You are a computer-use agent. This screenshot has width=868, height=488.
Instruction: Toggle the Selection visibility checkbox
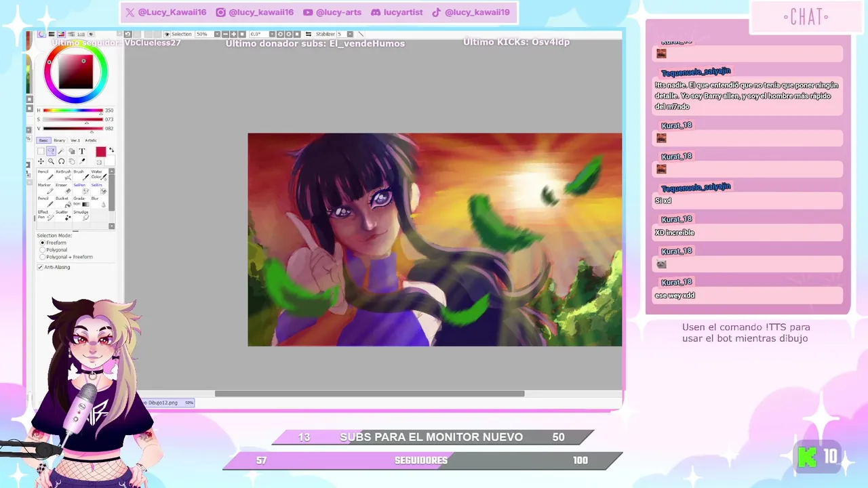tap(167, 34)
